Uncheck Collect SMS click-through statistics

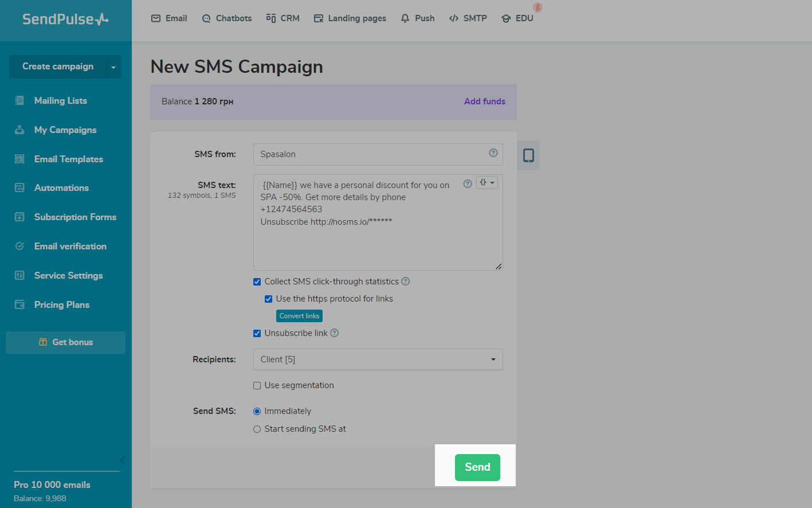pyautogui.click(x=257, y=282)
